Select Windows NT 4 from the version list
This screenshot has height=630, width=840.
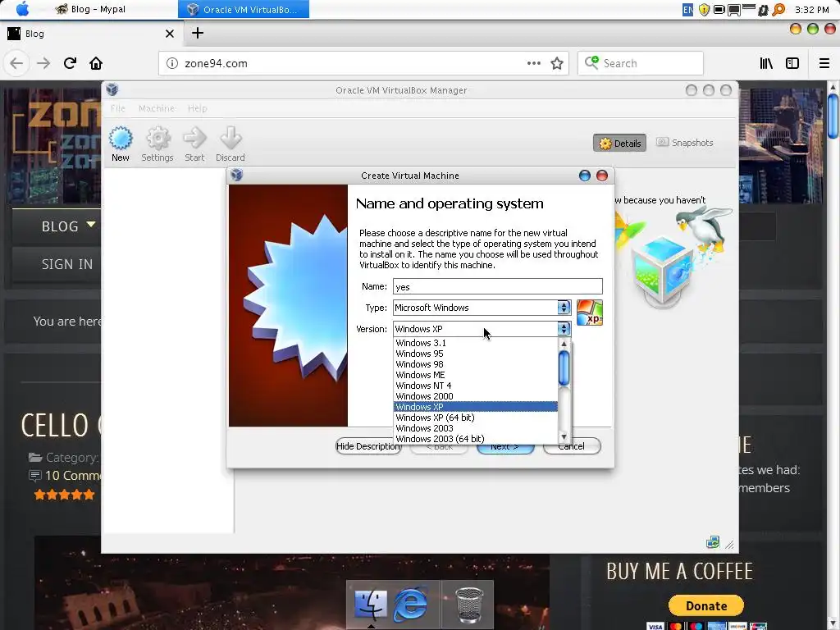point(475,386)
